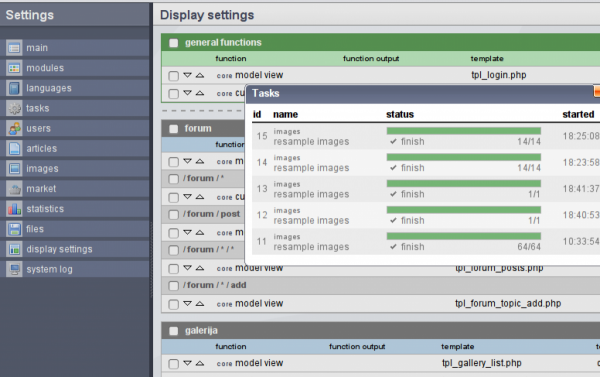
Task: Click task 11 progress bar
Action: (464, 237)
